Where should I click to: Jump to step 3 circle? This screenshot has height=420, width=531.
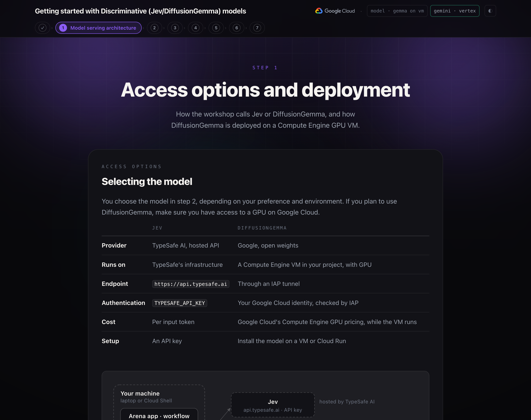[x=175, y=28]
